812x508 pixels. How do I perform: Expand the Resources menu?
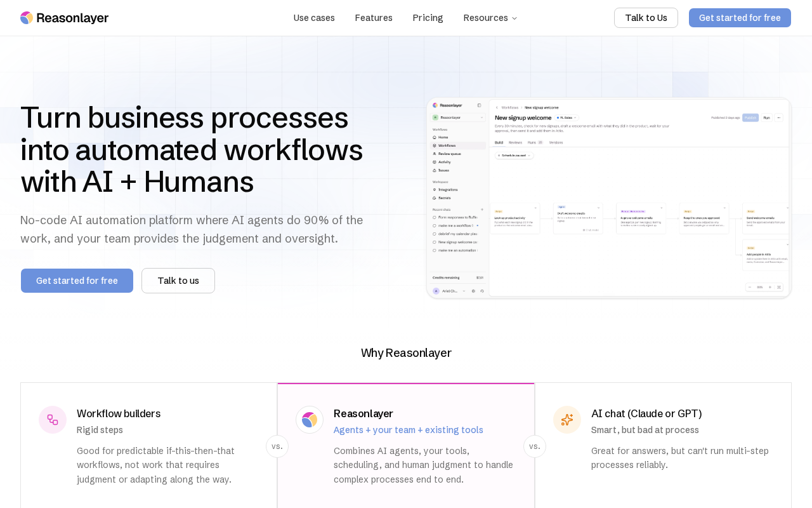pyautogui.click(x=490, y=18)
